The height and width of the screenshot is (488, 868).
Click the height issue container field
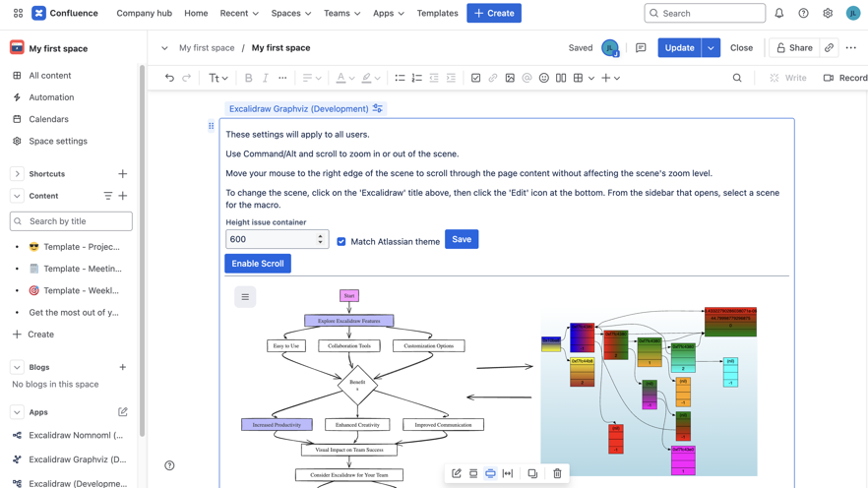click(x=277, y=240)
